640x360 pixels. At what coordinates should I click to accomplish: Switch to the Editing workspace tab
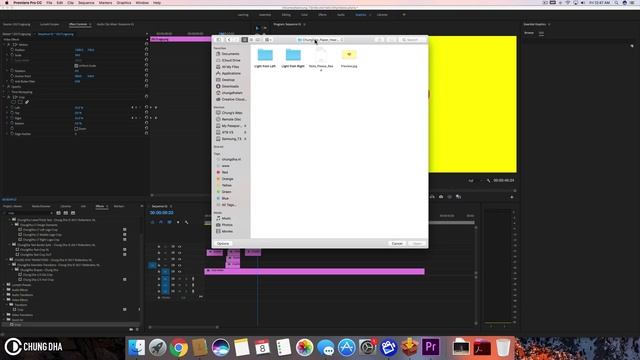286,15
